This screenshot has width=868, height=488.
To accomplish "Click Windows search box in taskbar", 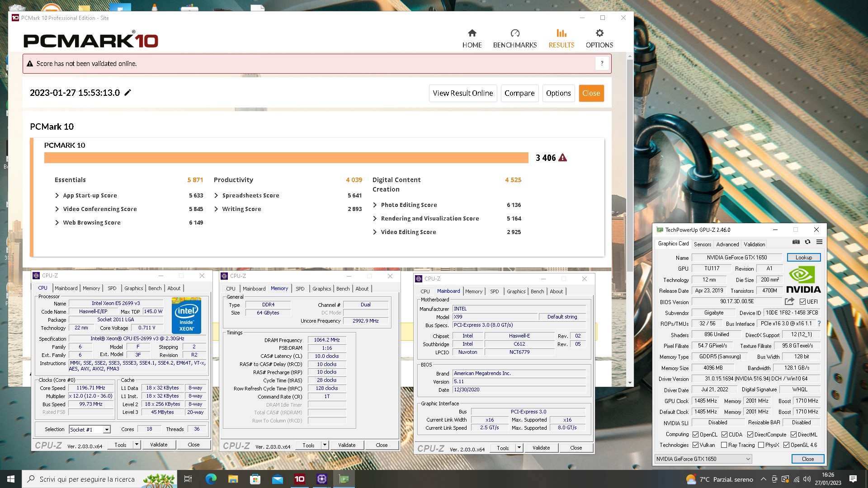I will tap(99, 479).
